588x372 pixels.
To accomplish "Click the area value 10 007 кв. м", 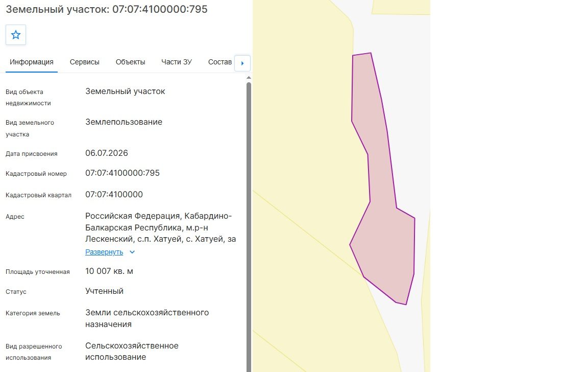I will point(109,271).
